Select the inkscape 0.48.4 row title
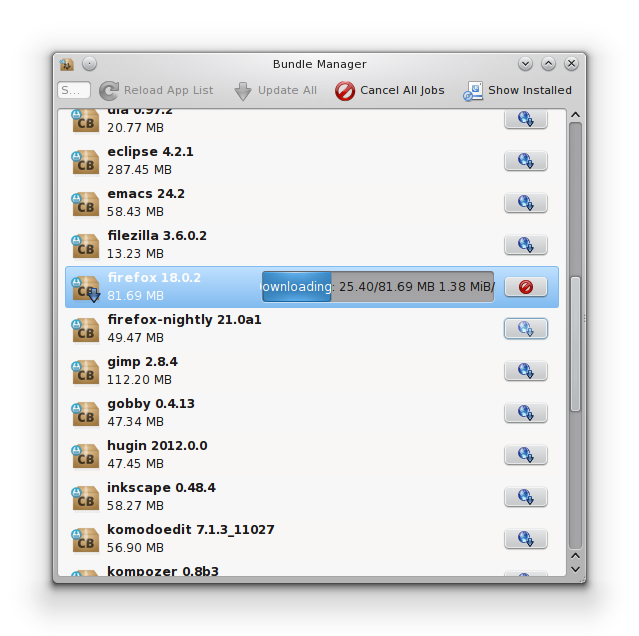 pyautogui.click(x=161, y=488)
